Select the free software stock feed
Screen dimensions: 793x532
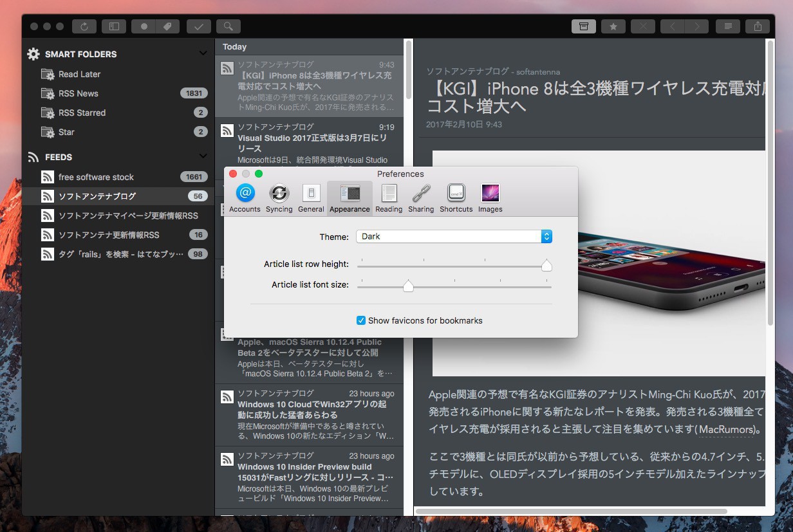click(x=96, y=177)
